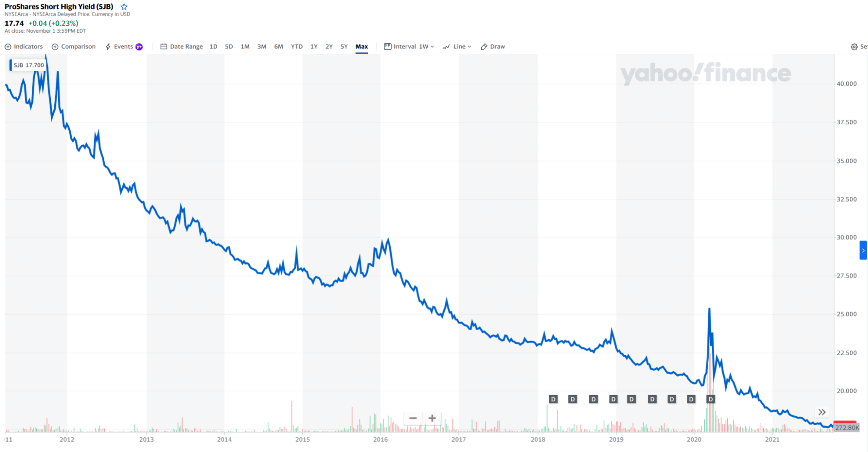Click the Line chart type icon
The image size is (868, 452).
pos(446,47)
